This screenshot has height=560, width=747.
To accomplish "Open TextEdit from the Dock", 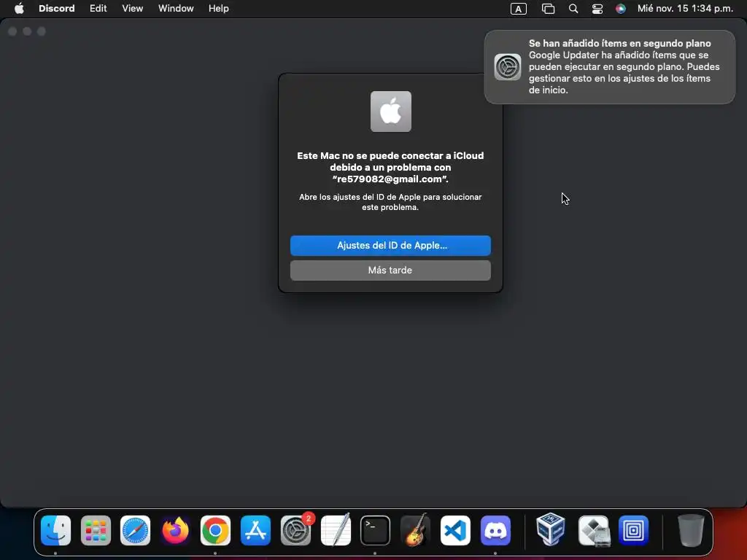I will pyautogui.click(x=336, y=531).
